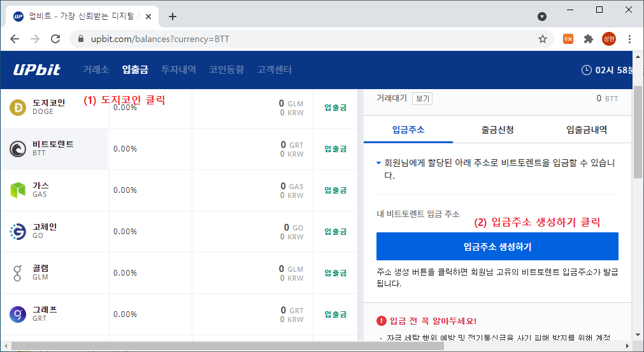
Task: Open 고객센터 menu
Action: point(275,70)
